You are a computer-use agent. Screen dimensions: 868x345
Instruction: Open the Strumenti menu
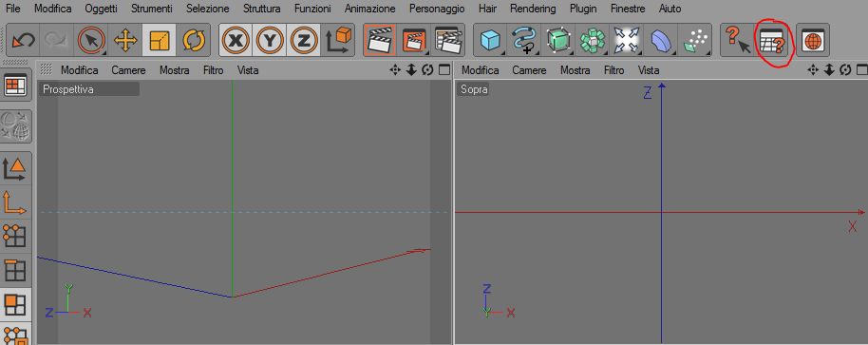pyautogui.click(x=151, y=9)
